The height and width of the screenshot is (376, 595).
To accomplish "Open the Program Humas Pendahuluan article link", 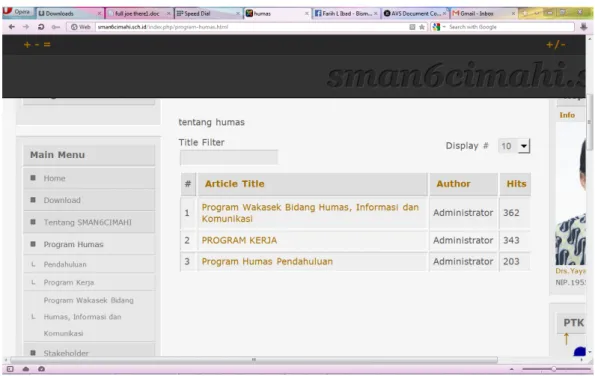I will coord(267,261).
